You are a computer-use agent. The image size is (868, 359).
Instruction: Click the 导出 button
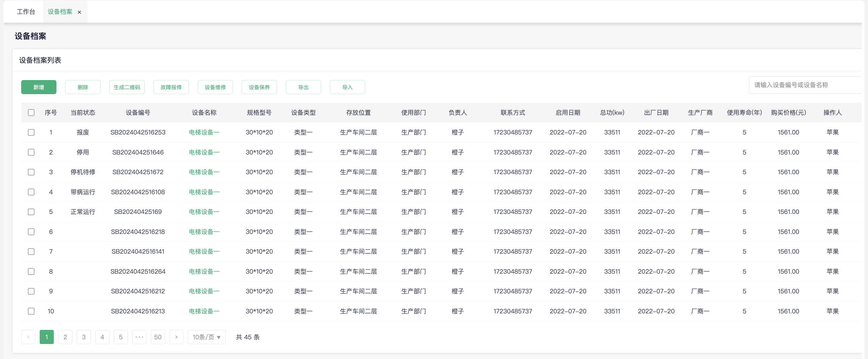click(x=303, y=87)
